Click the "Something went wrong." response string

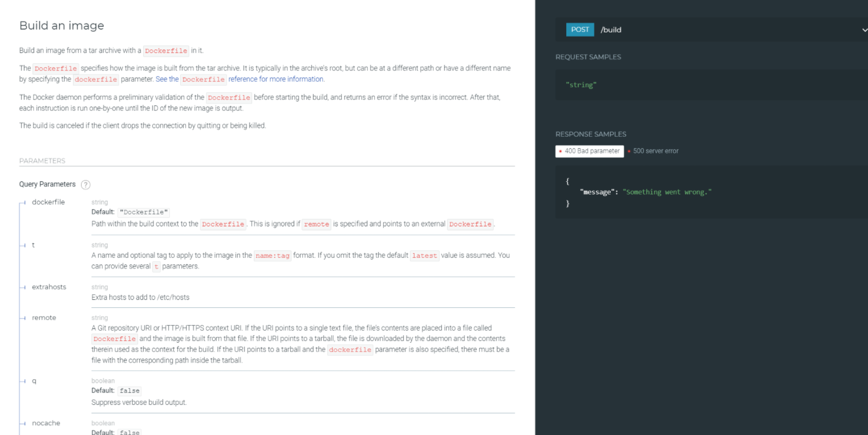[668, 192]
